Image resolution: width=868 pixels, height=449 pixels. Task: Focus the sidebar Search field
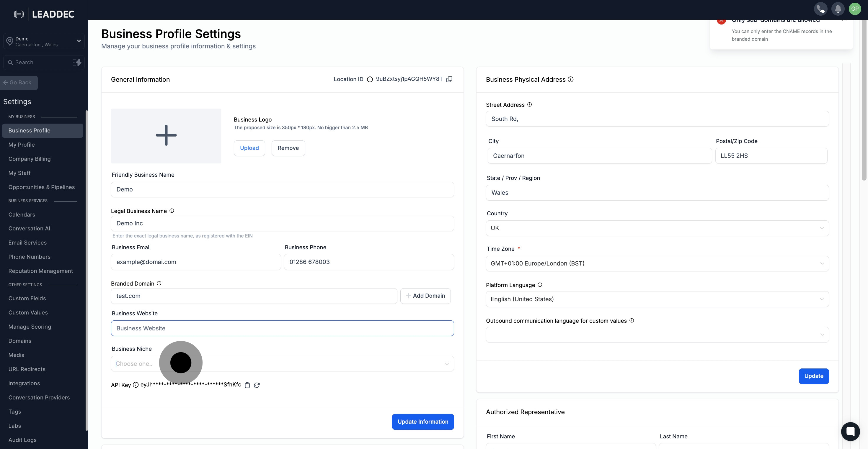click(x=44, y=63)
